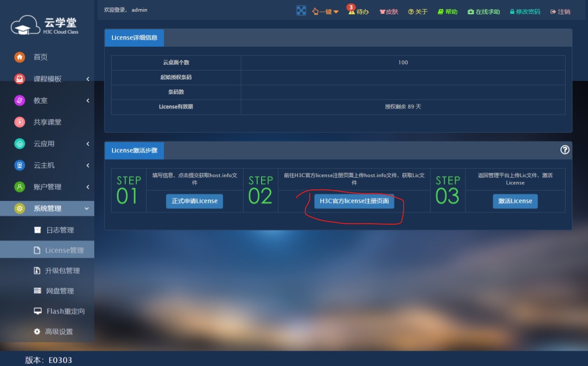Click the 版本：E0303 version text
The image size is (588, 366).
point(49,360)
